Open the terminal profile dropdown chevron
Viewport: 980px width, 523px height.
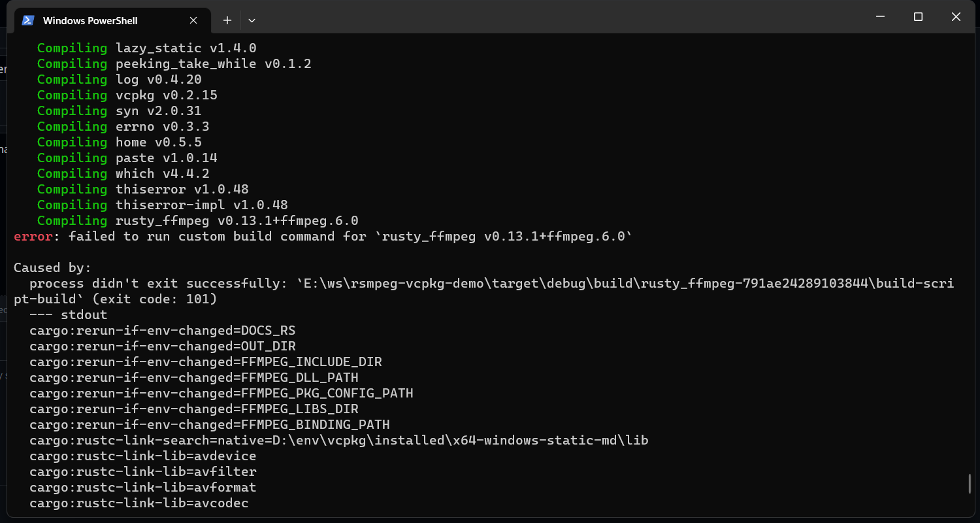252,20
